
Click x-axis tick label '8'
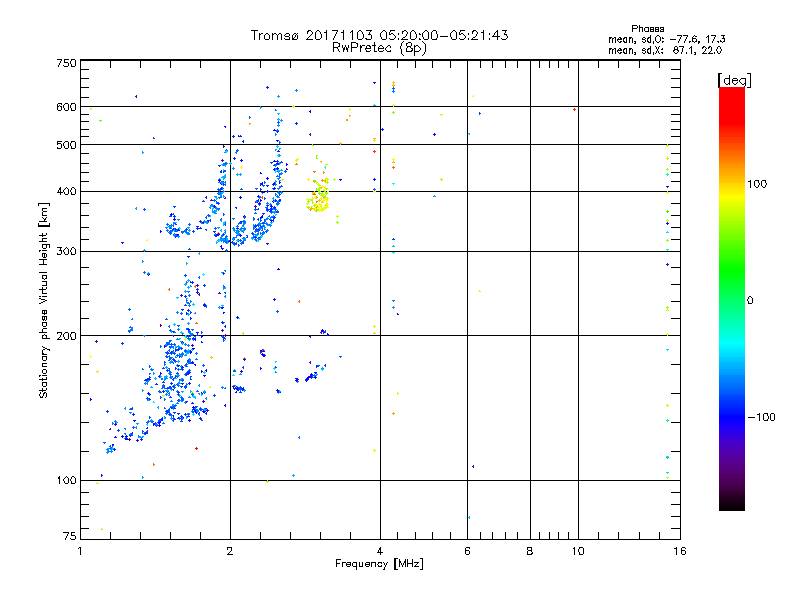click(x=530, y=551)
